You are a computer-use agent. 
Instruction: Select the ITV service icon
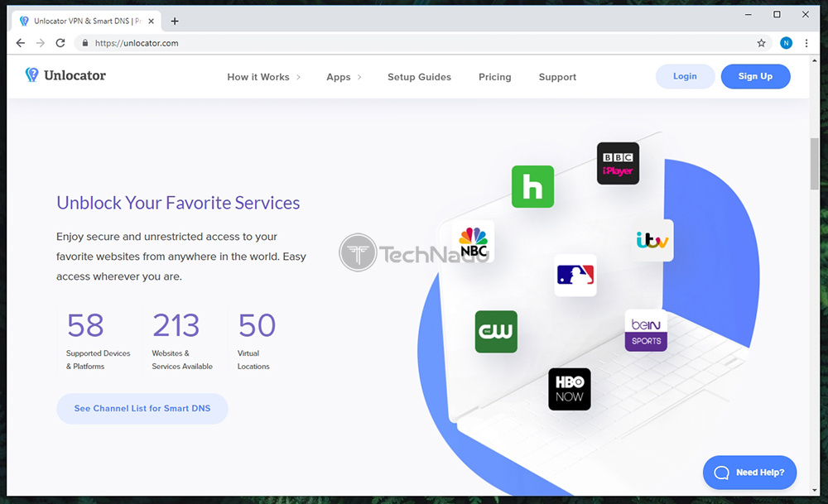[652, 241]
